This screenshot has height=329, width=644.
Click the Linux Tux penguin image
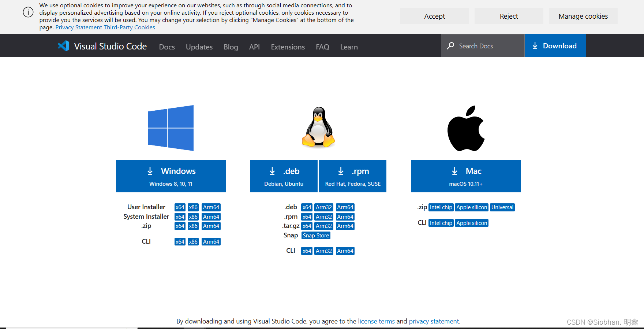(x=318, y=127)
